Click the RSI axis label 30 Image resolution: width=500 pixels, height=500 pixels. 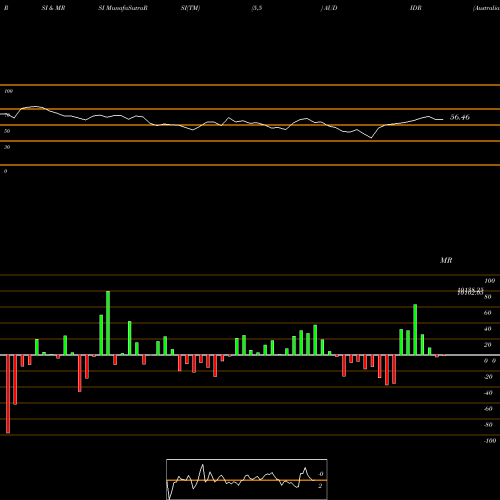click(7, 147)
